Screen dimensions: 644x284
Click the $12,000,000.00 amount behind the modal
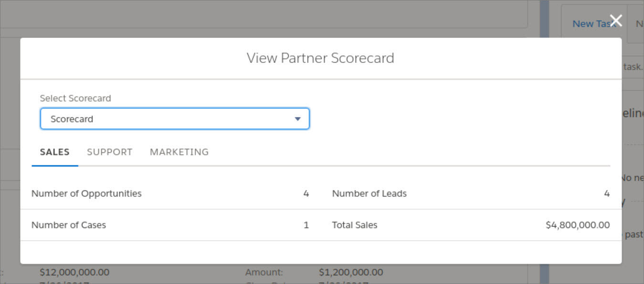point(74,272)
